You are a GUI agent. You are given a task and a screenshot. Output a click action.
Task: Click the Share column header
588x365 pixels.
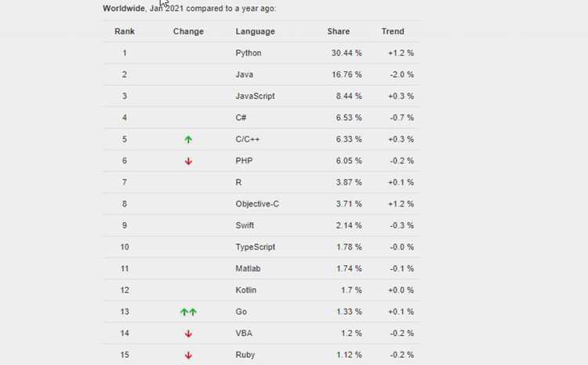point(338,31)
